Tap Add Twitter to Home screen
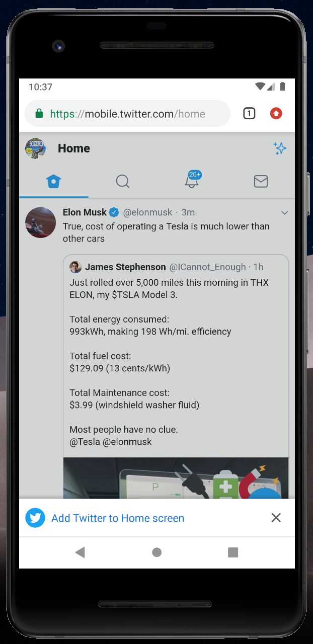313x644 pixels. pos(118,518)
